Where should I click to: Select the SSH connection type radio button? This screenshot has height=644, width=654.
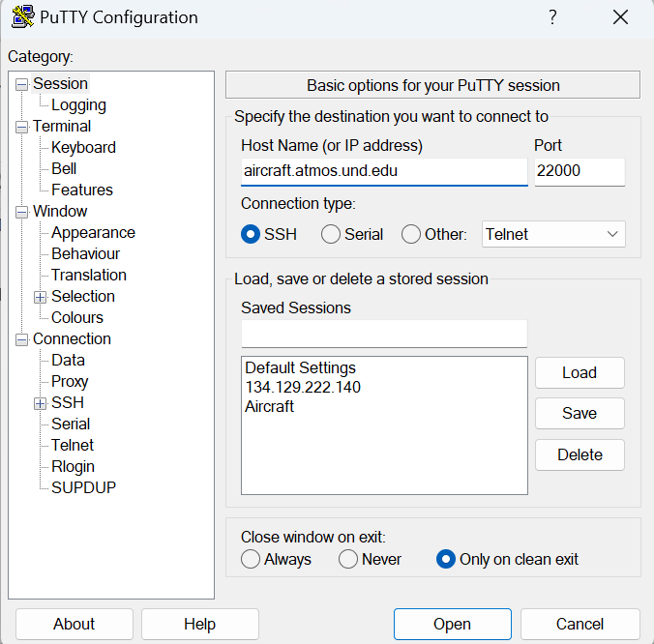pos(251,234)
